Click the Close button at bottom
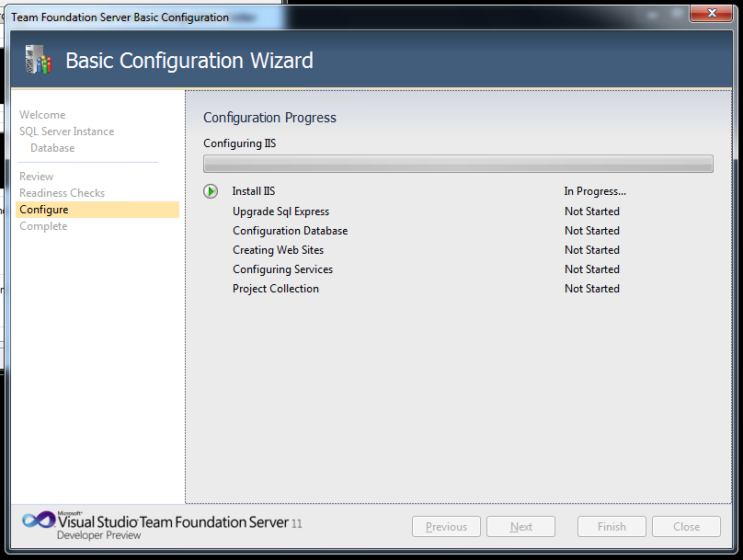 (x=686, y=527)
